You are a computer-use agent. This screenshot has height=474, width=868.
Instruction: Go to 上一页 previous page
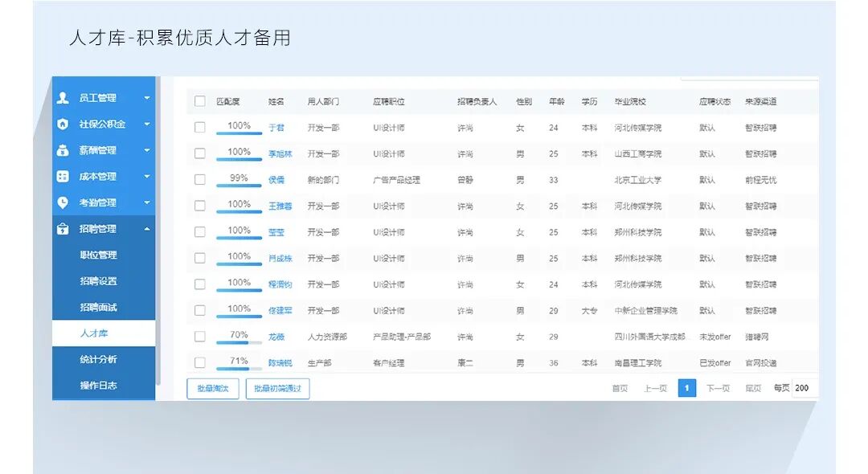[656, 388]
